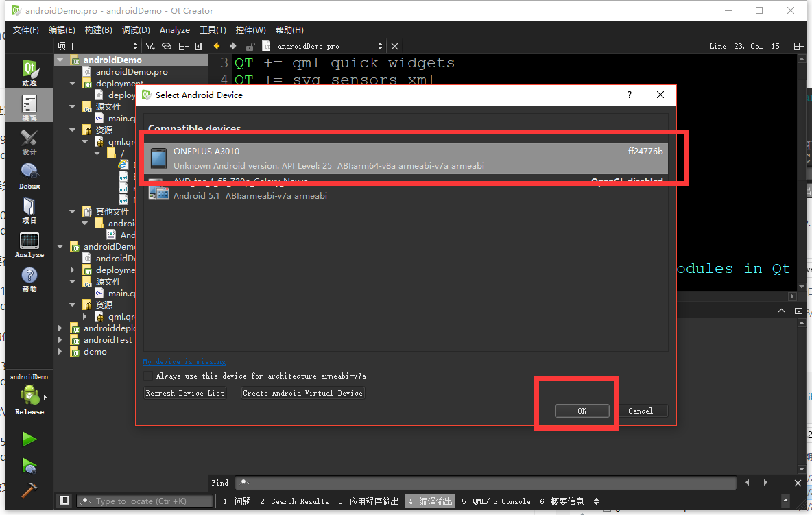Focus the Type to locate field
The width and height of the screenshot is (812, 515).
(x=145, y=501)
